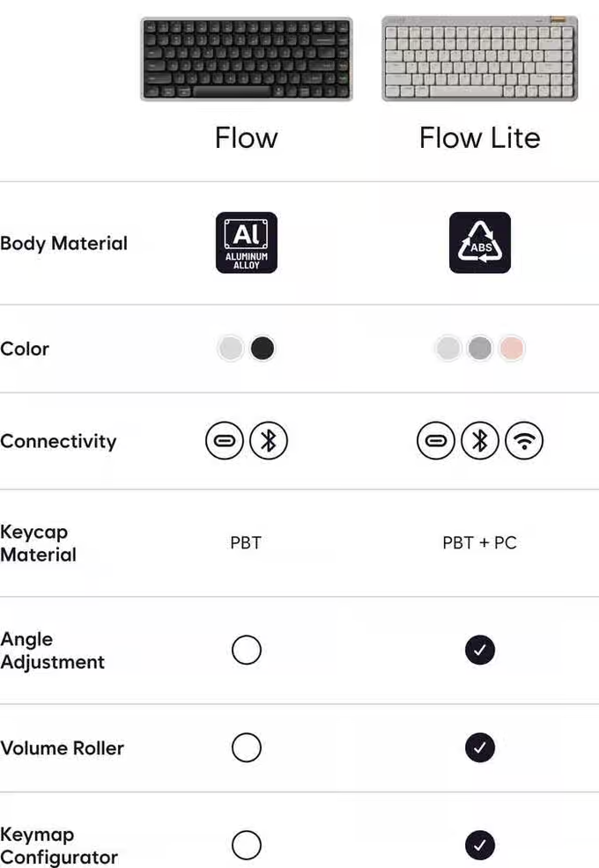Click the Flow Lite Keymap Configurator checkmark
The width and height of the screenshot is (599, 868).
[x=480, y=846]
